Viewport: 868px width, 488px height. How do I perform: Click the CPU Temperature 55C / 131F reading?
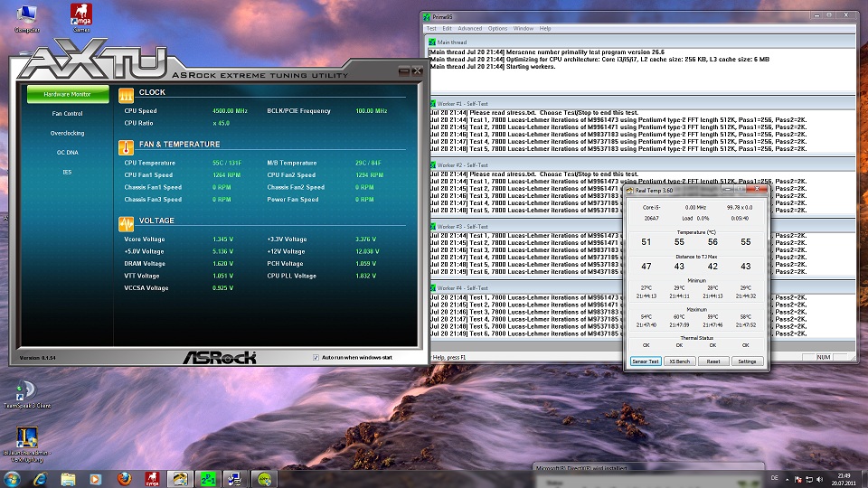227,163
